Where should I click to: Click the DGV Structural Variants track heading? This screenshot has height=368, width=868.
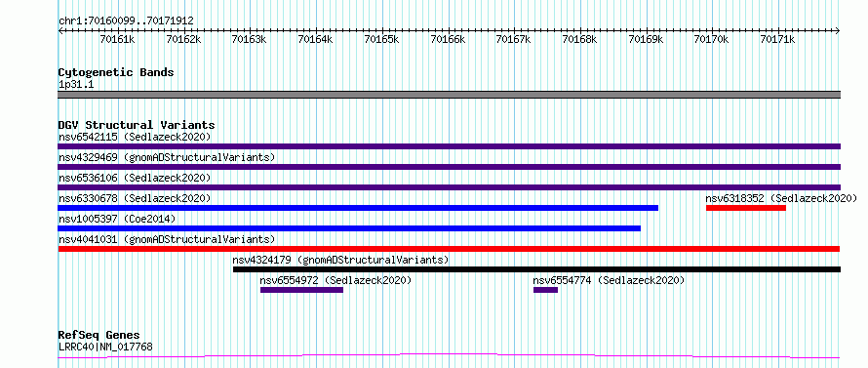[137, 125]
